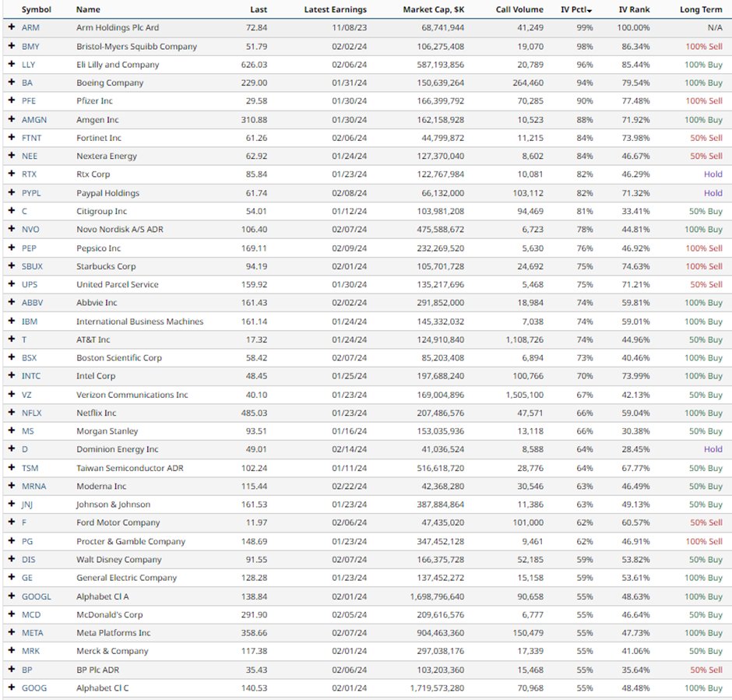Open the GE ticker link

click(27, 577)
